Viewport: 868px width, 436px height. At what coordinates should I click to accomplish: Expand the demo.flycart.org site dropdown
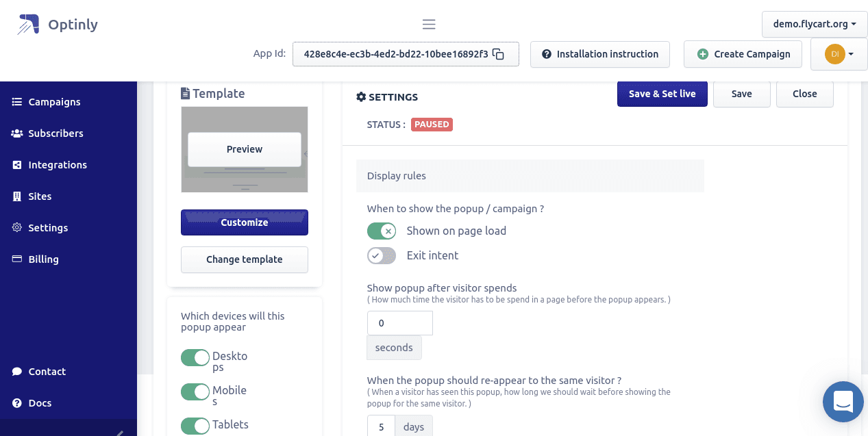815,24
